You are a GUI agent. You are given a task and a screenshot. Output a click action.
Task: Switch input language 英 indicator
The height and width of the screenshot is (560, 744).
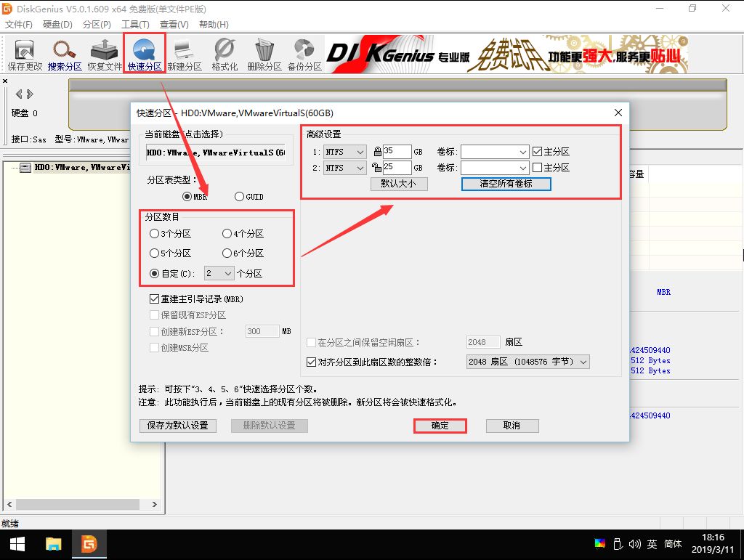[652, 544]
